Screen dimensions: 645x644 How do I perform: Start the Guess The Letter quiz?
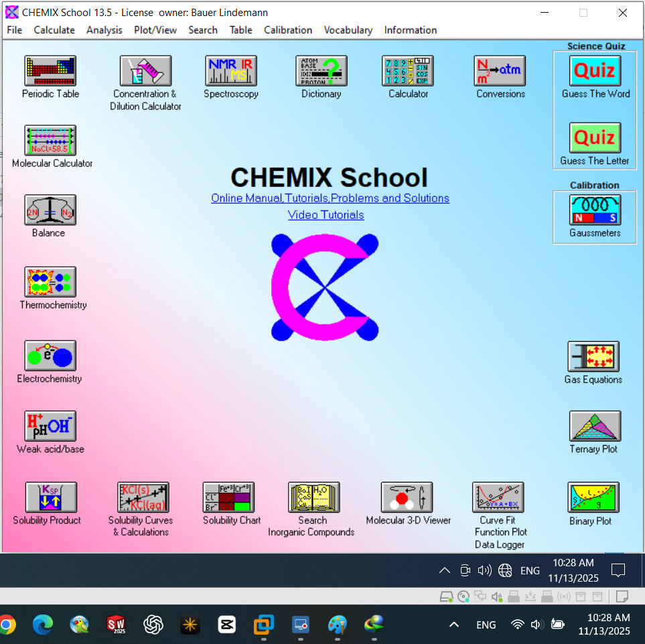coord(595,138)
